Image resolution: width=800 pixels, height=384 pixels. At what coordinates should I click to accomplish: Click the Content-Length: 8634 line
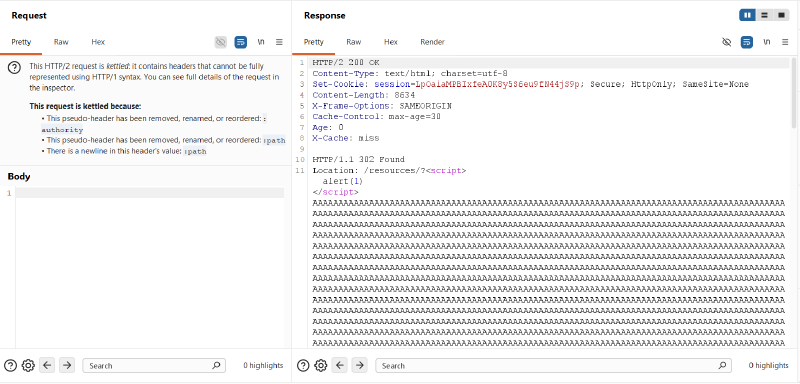pyautogui.click(x=364, y=95)
